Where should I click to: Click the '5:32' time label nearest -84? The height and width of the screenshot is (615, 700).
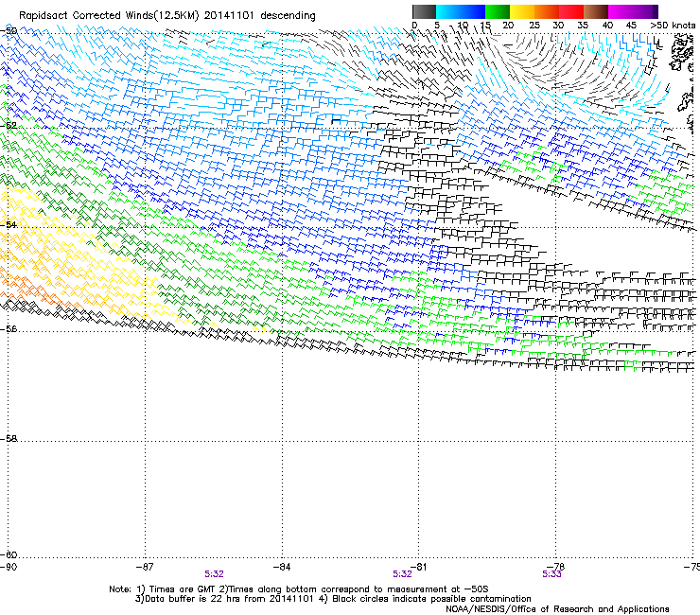215,574
